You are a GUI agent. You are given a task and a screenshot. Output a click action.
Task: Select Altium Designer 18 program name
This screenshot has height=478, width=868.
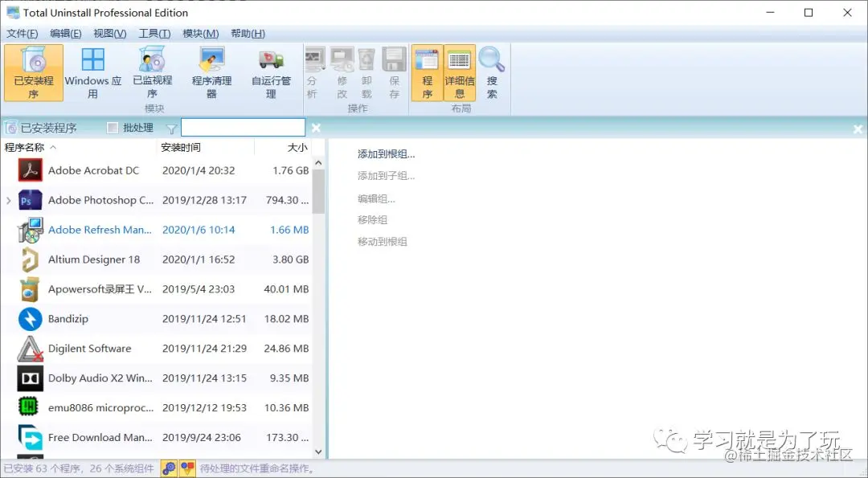[94, 259]
